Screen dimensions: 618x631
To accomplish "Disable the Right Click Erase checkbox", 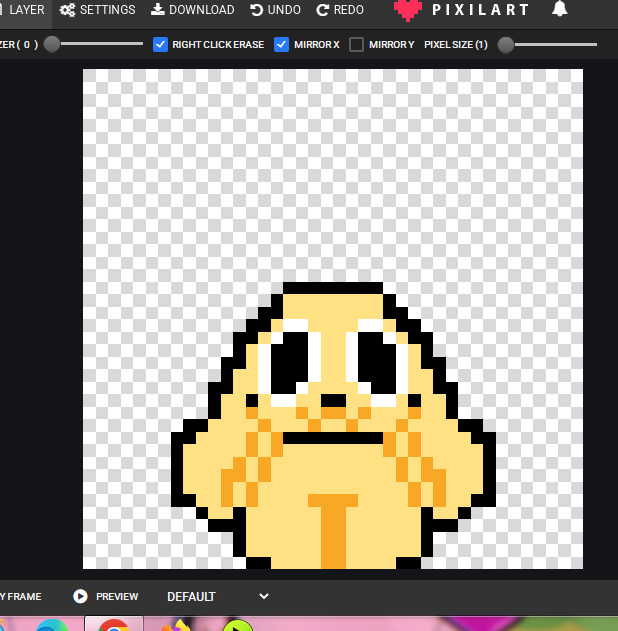I will tap(160, 44).
